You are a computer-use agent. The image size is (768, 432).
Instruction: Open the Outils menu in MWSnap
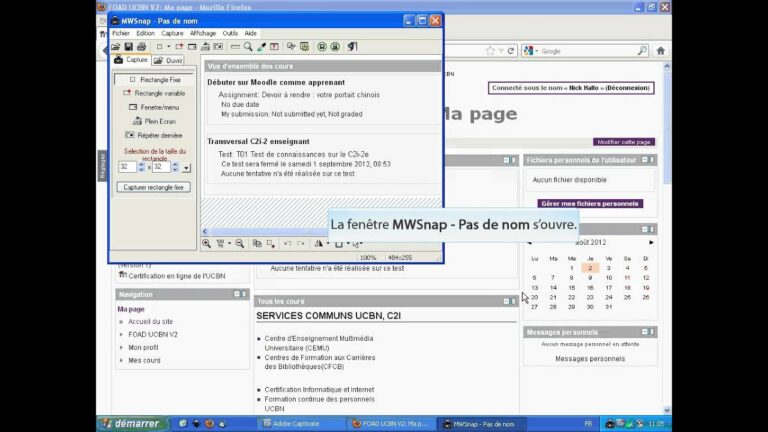(230, 33)
